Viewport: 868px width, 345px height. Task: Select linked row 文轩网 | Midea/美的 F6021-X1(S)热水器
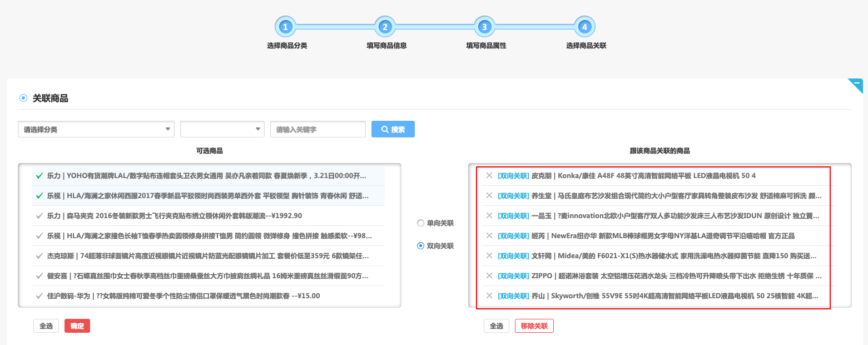(x=674, y=255)
